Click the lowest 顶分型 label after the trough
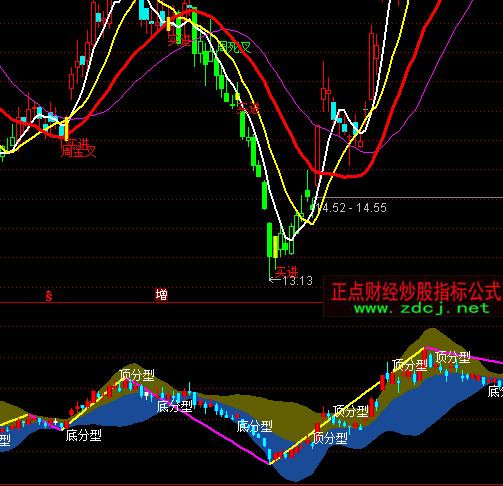Viewport: 503px width, 486px height. (330, 438)
